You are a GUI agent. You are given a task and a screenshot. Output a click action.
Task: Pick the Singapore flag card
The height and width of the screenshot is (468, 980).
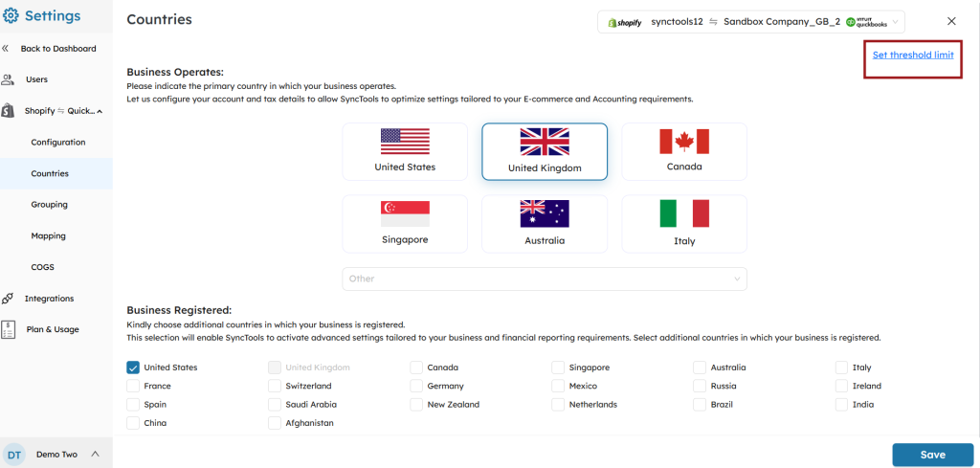(x=405, y=224)
